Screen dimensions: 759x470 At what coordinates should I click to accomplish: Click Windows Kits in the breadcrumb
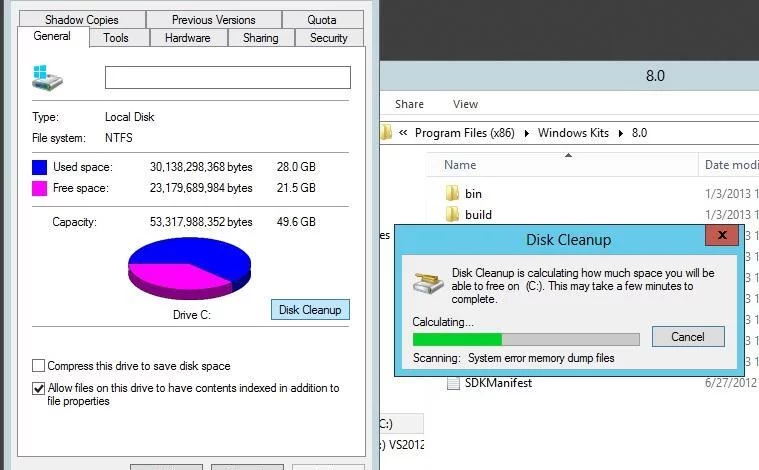[x=573, y=133]
